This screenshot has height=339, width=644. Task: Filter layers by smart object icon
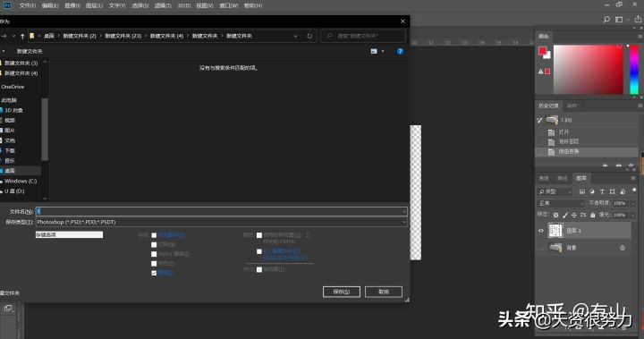(x=623, y=191)
